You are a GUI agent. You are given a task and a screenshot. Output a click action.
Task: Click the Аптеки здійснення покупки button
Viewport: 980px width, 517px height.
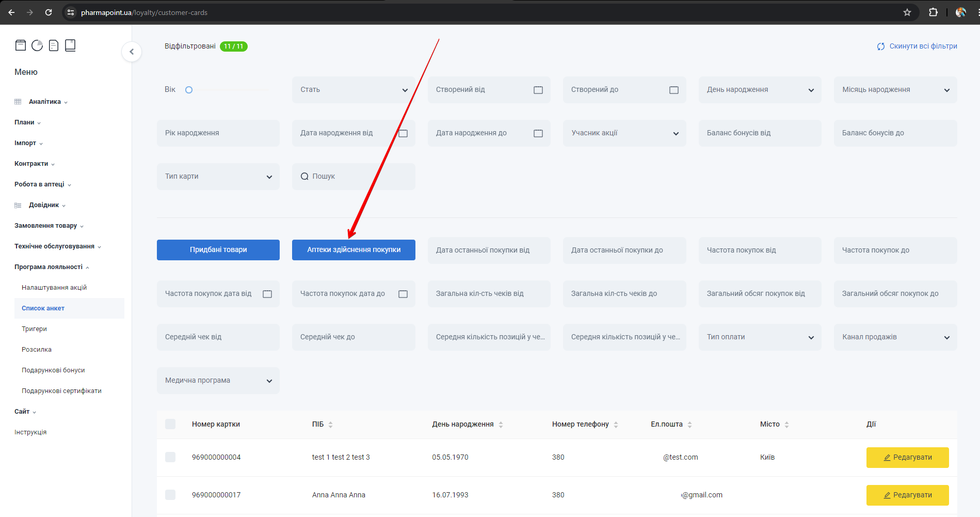pos(354,250)
